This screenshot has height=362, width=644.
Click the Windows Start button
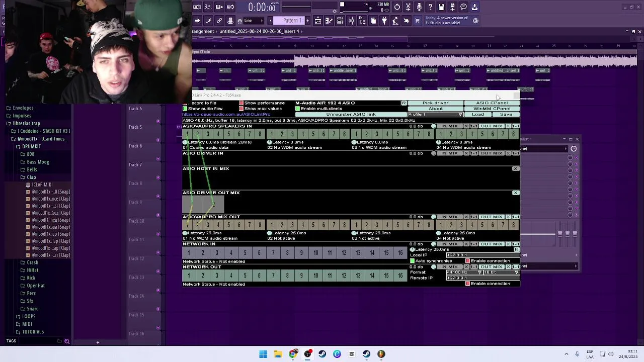click(263, 354)
